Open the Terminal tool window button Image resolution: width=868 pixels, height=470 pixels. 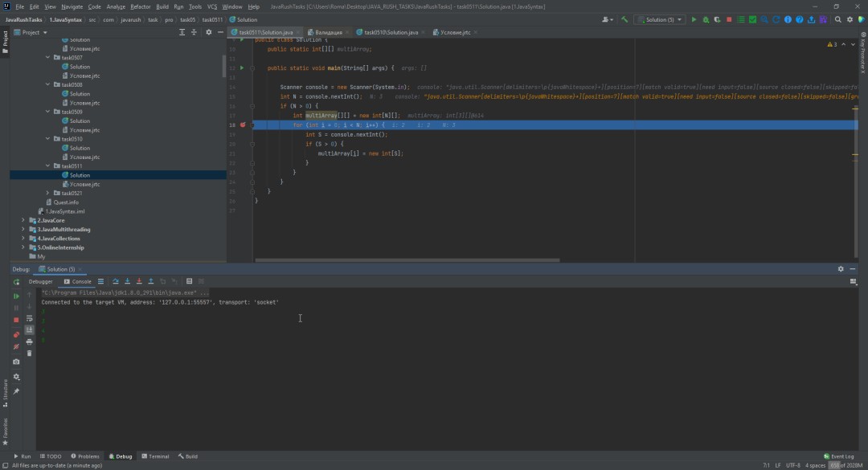(154, 456)
